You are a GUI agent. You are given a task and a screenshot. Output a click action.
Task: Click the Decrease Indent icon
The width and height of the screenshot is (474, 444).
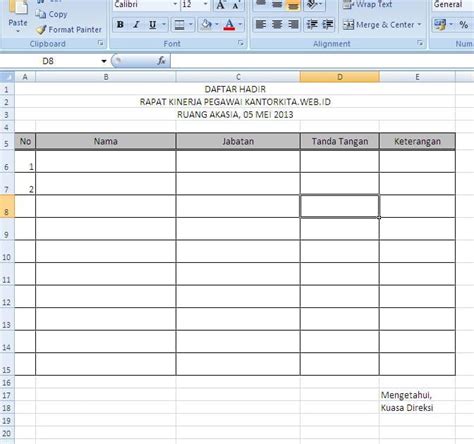point(312,24)
